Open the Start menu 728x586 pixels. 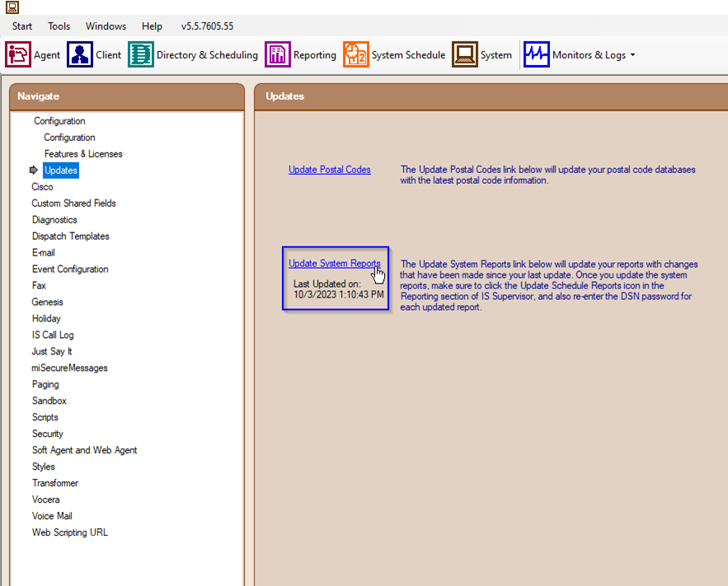click(x=22, y=26)
